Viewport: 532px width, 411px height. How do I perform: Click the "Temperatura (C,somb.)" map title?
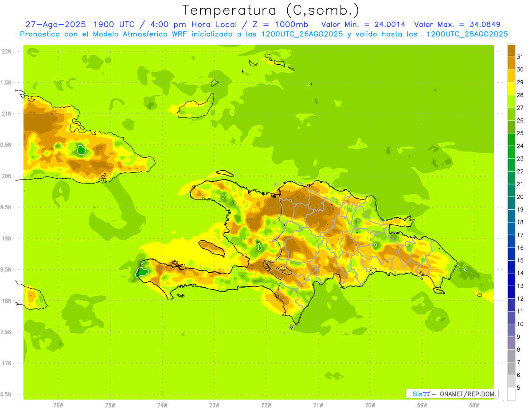pyautogui.click(x=271, y=10)
